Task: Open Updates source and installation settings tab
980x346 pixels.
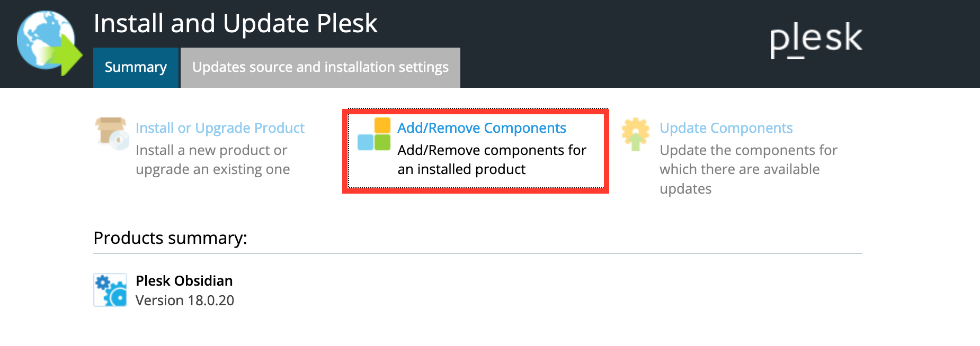Action: click(x=320, y=67)
